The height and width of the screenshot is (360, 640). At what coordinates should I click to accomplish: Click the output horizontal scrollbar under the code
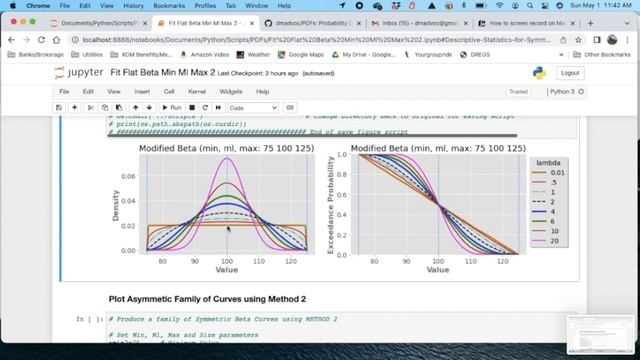[312, 136]
